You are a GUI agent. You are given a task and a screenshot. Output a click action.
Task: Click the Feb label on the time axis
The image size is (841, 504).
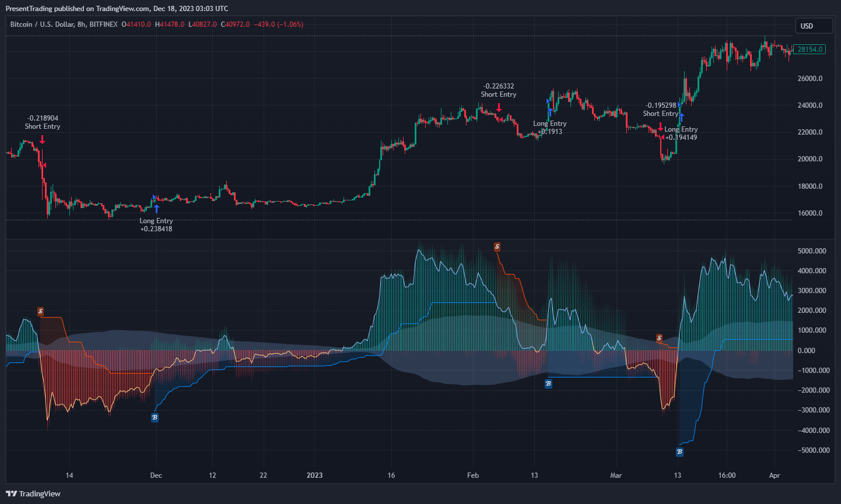pyautogui.click(x=473, y=475)
